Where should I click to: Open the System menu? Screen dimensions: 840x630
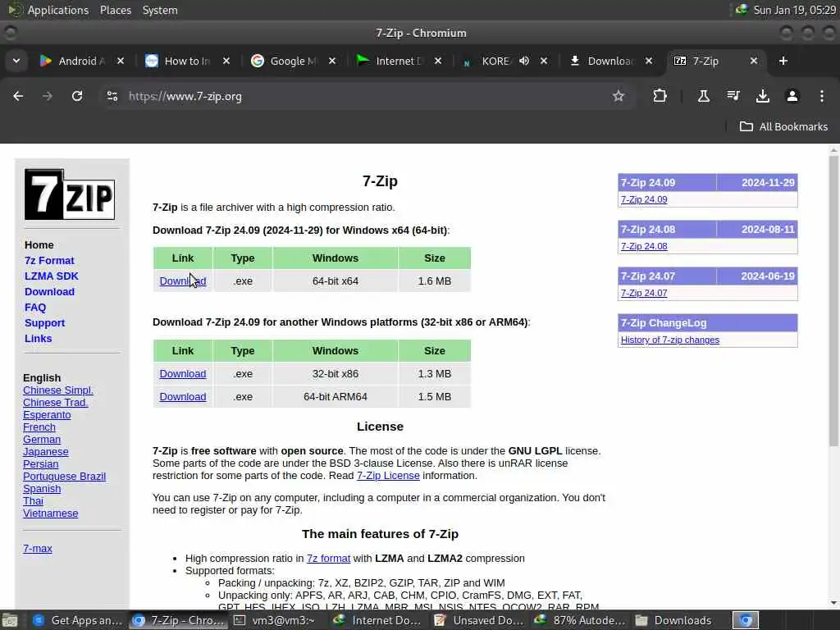pyautogui.click(x=160, y=10)
